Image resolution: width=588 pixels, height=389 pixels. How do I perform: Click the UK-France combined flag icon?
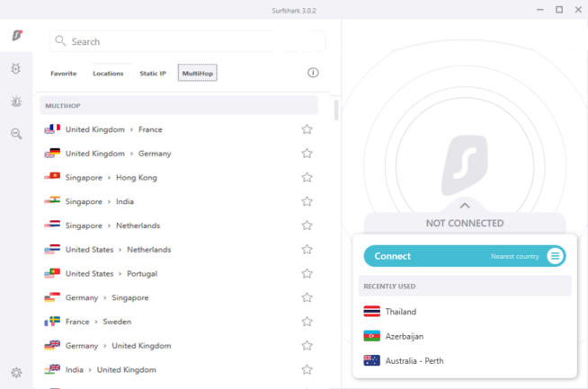coord(52,128)
